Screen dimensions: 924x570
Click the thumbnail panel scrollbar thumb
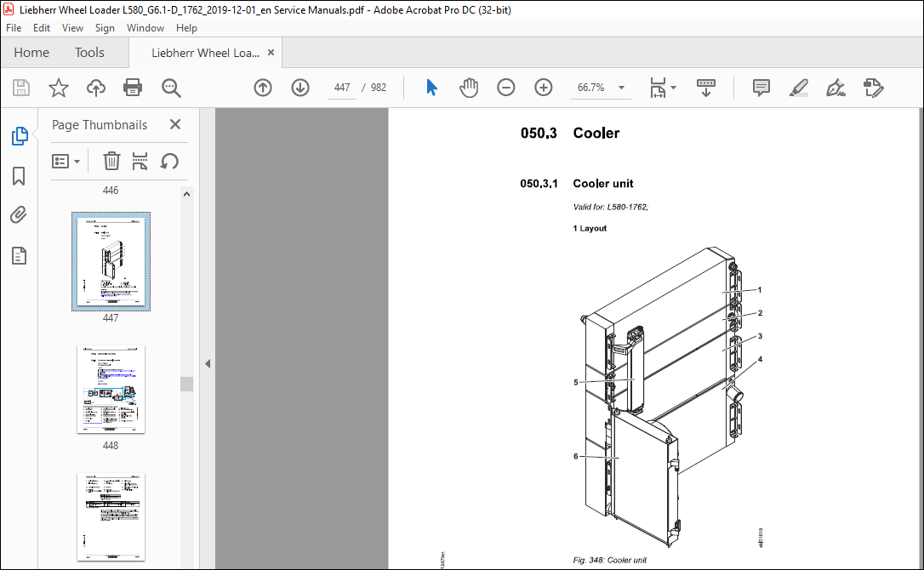pos(187,384)
